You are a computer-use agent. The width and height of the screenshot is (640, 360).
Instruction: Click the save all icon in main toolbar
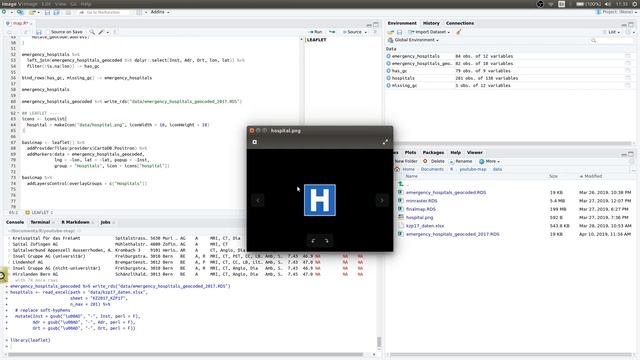click(x=56, y=12)
